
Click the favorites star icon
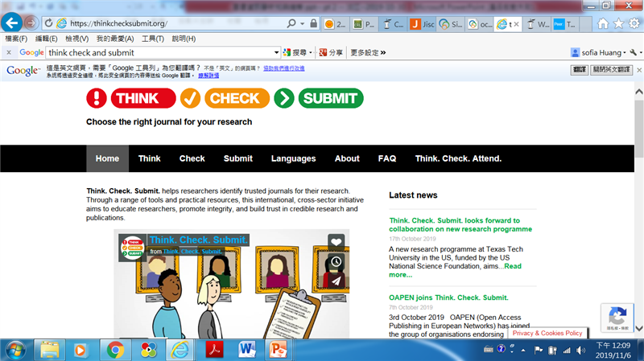pyautogui.click(x=618, y=23)
